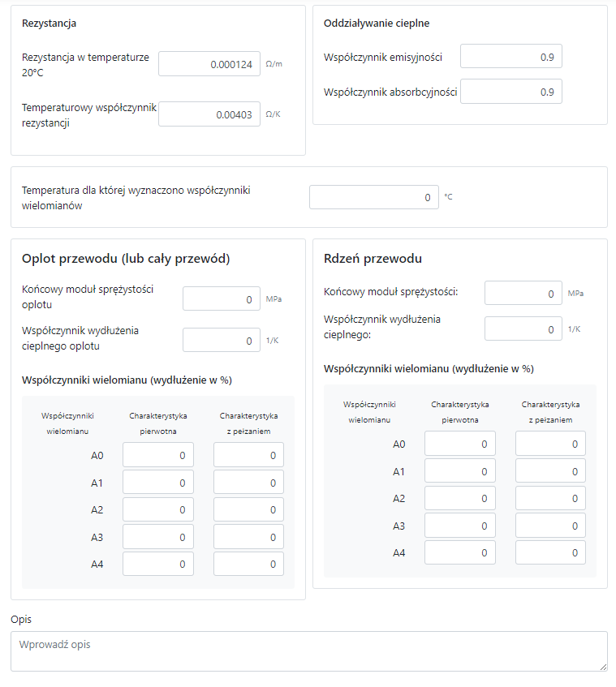Viewport: 616px width, 687px height.
Task: Click braid A0 creep characteristic field
Action: [248, 455]
